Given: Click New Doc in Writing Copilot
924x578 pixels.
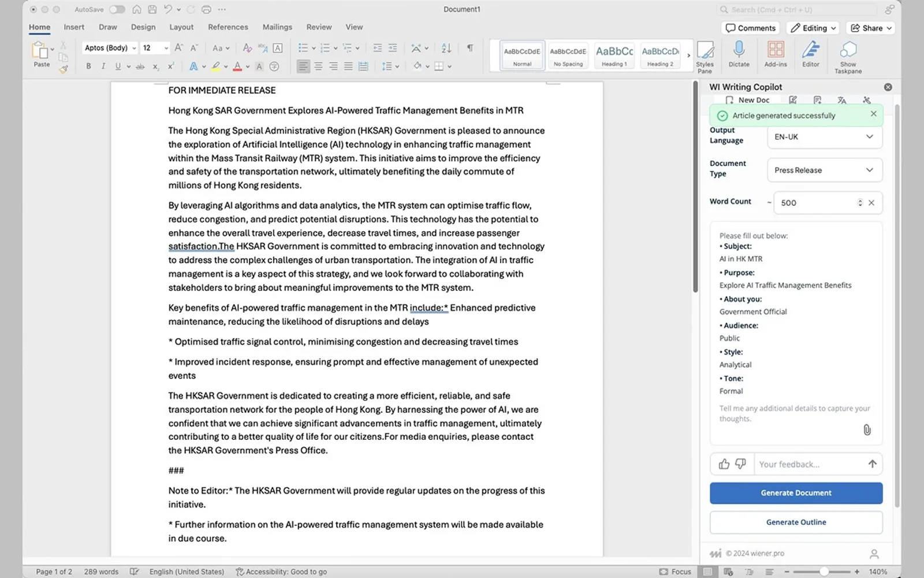Looking at the screenshot, I should tap(748, 100).
